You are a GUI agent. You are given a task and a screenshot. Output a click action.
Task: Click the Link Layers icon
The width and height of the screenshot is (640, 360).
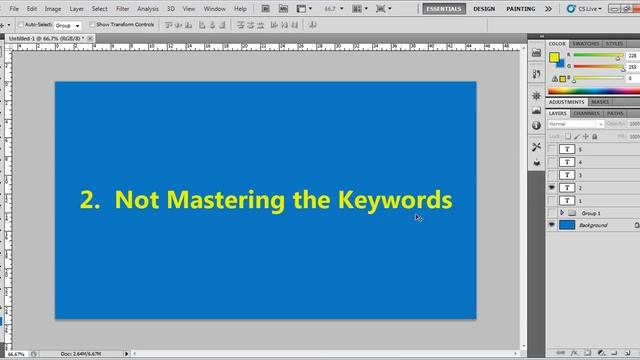(x=561, y=353)
